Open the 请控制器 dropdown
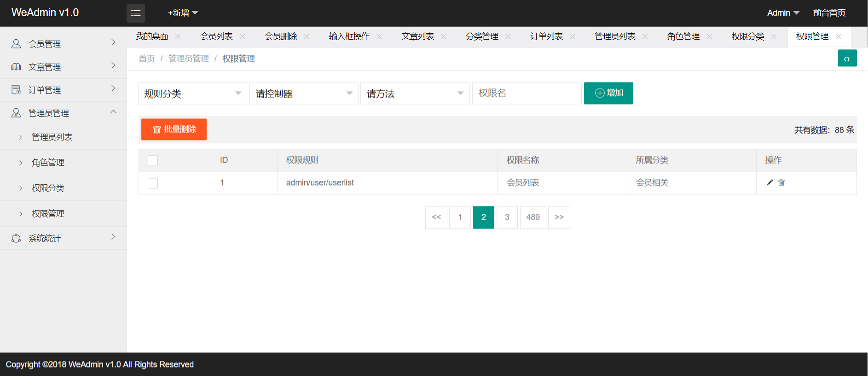 (304, 94)
